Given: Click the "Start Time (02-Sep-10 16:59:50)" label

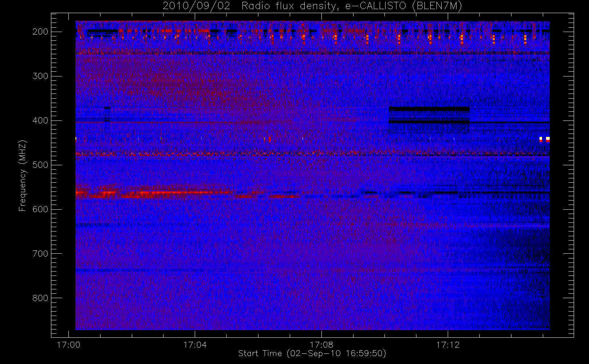Looking at the screenshot, I should click(x=312, y=353).
